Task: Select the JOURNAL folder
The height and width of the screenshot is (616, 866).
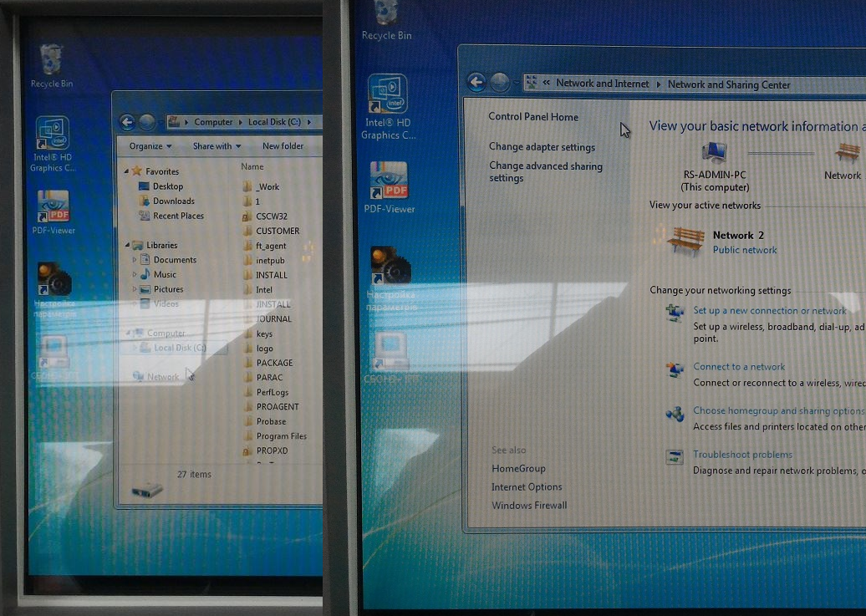Action: pos(273,318)
